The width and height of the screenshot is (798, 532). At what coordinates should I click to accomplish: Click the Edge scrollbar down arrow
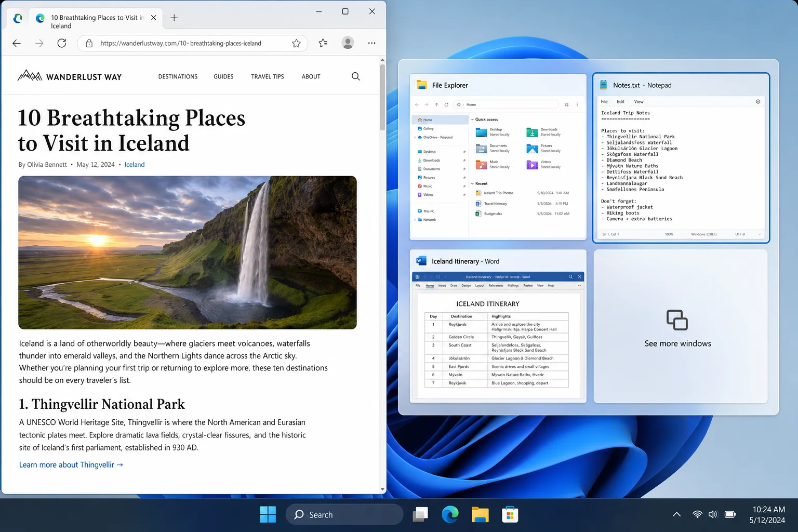click(382, 489)
